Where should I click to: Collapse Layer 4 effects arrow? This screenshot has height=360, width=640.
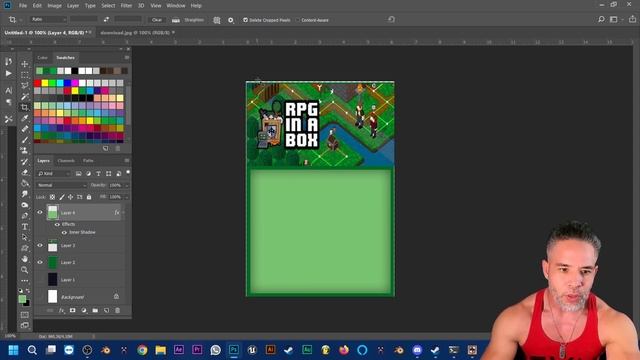coord(123,213)
